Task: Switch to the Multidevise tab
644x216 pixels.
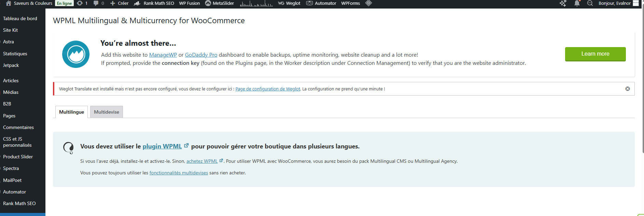Action: pos(107,112)
